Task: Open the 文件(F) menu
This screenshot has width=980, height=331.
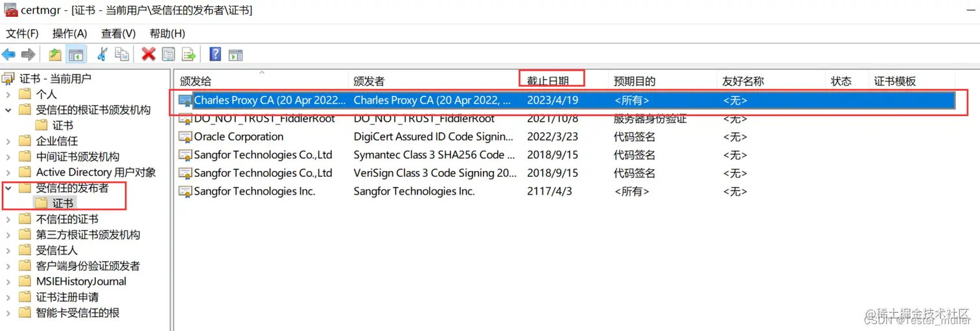Action: 23,33
